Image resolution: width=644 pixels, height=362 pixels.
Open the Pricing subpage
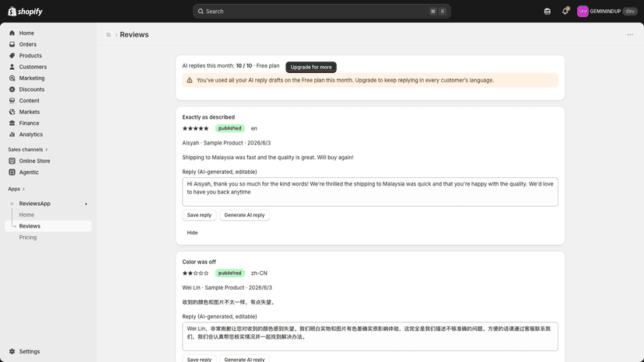27,237
